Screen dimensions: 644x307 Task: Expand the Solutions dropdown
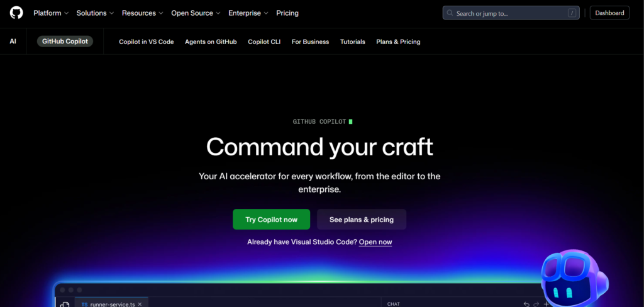coord(96,13)
